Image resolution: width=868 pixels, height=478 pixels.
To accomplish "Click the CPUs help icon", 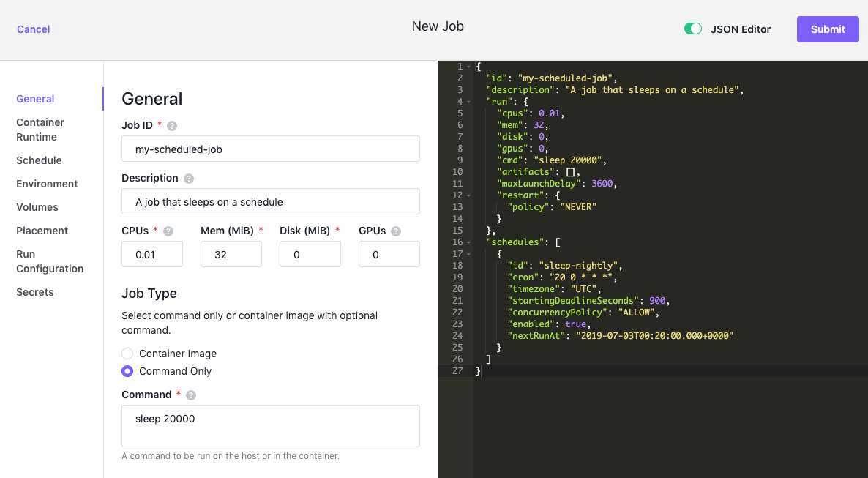I will point(168,231).
